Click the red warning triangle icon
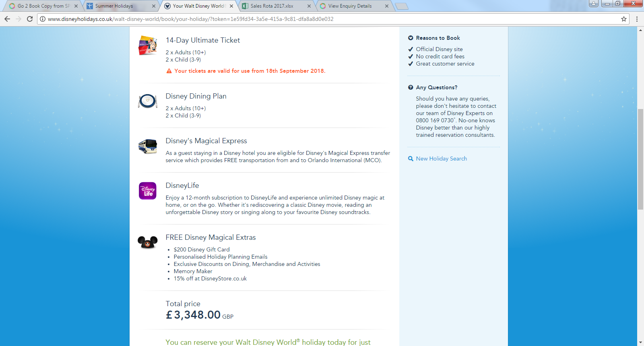 pyautogui.click(x=169, y=71)
